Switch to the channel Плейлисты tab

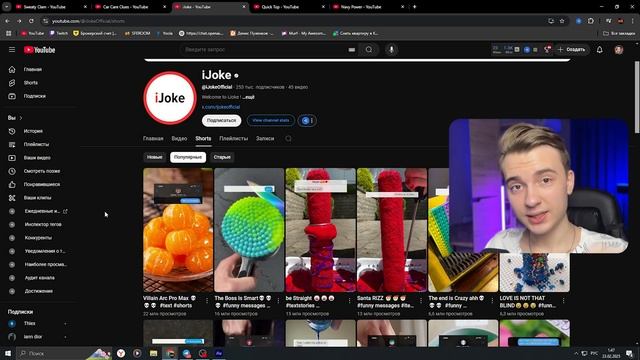pyautogui.click(x=233, y=139)
